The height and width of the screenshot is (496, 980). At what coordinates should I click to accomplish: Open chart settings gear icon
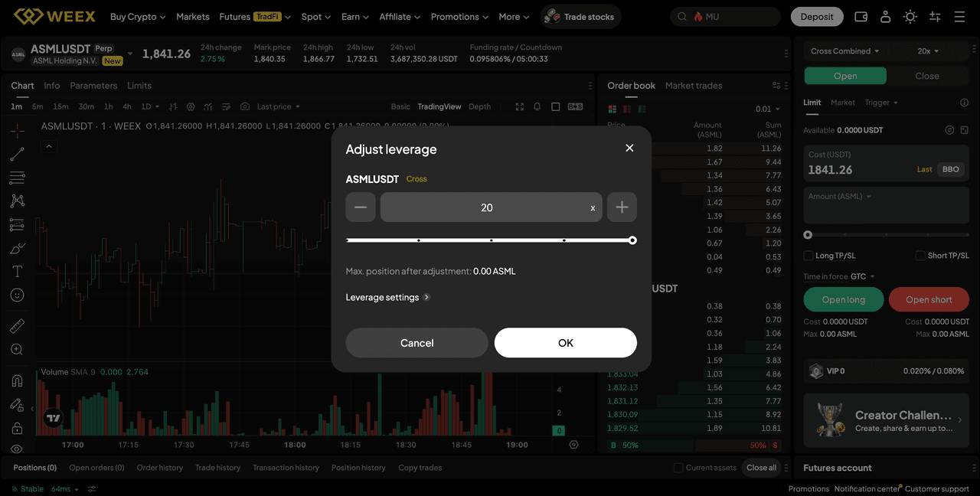coord(191,106)
